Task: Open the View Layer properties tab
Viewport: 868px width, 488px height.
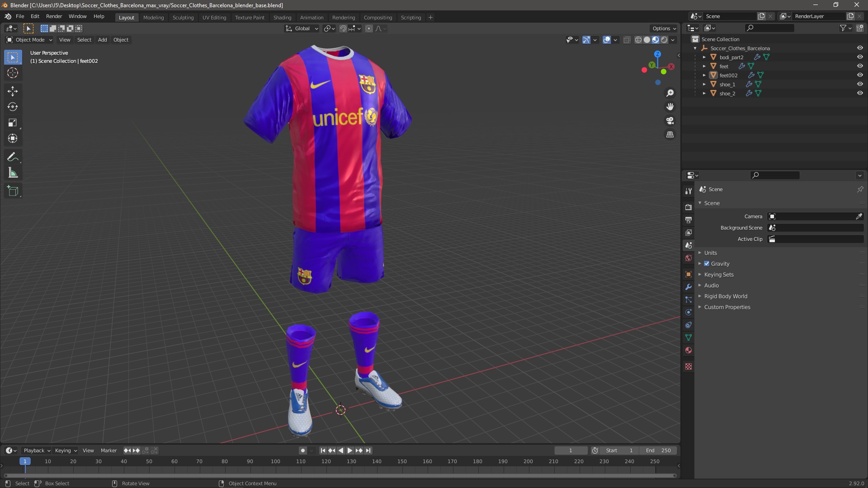Action: (689, 233)
